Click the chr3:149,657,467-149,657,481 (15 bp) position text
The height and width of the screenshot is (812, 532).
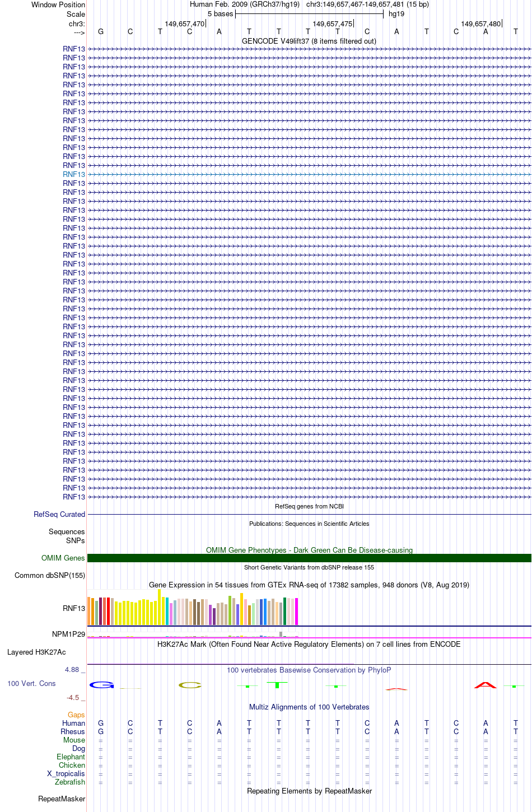click(x=367, y=4)
